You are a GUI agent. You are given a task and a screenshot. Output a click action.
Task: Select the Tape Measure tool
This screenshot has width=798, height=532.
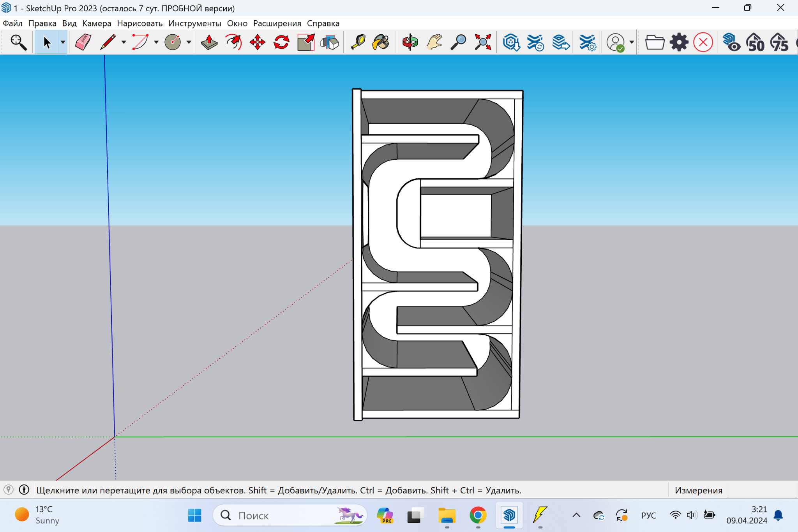[358, 42]
